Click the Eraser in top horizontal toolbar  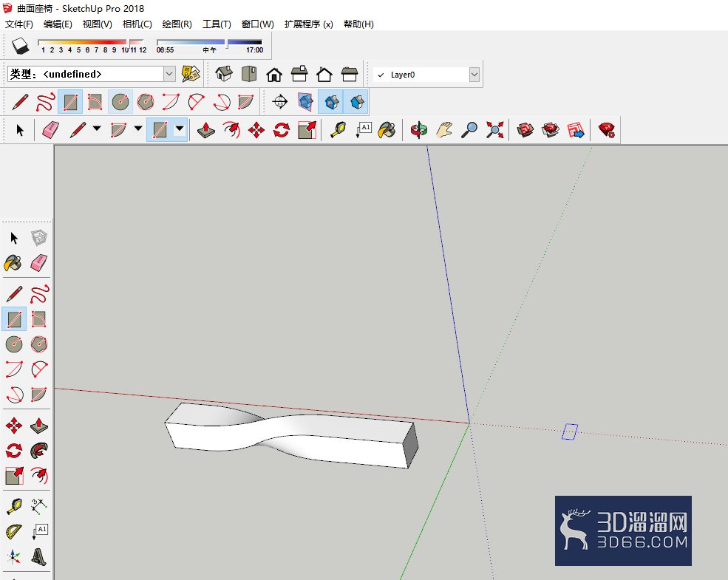(x=50, y=130)
